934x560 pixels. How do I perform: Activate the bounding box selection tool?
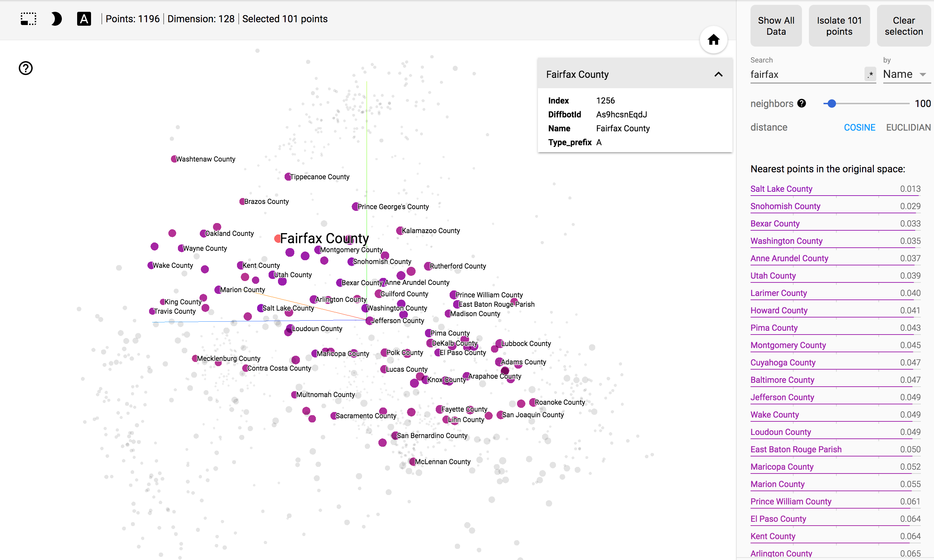tap(28, 19)
